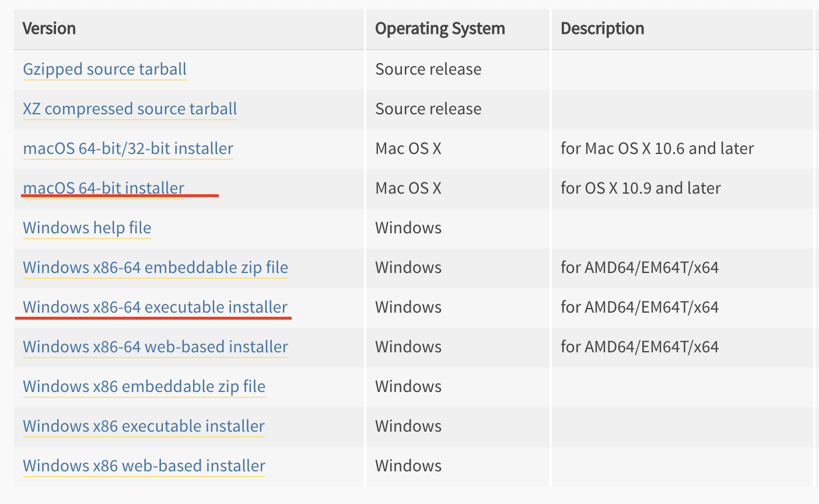Click macOS 64-bit/32-bit installer link

tap(128, 148)
